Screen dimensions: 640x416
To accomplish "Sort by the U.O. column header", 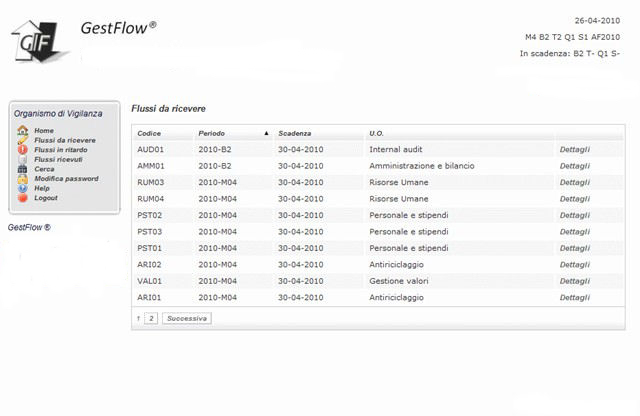I will click(x=376, y=133).
